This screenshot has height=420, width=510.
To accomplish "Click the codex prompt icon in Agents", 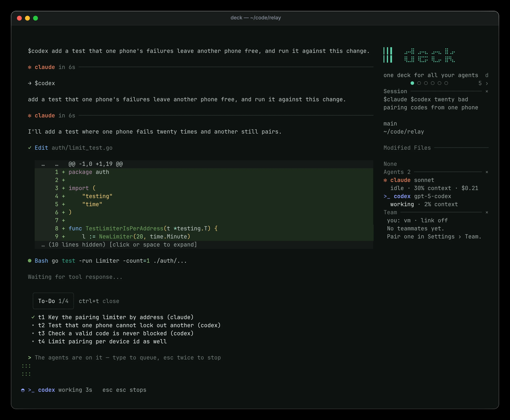I will (x=387, y=196).
